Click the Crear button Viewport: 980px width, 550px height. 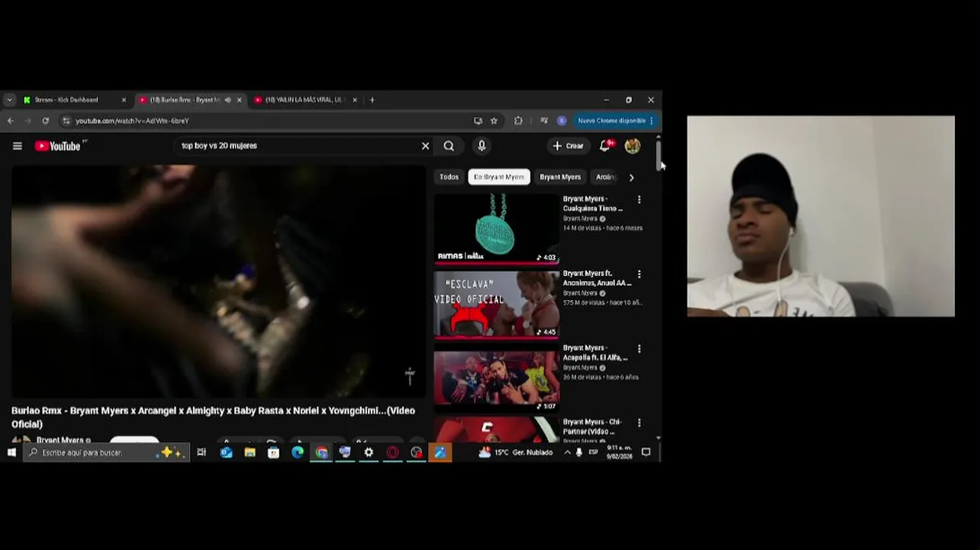[569, 146]
